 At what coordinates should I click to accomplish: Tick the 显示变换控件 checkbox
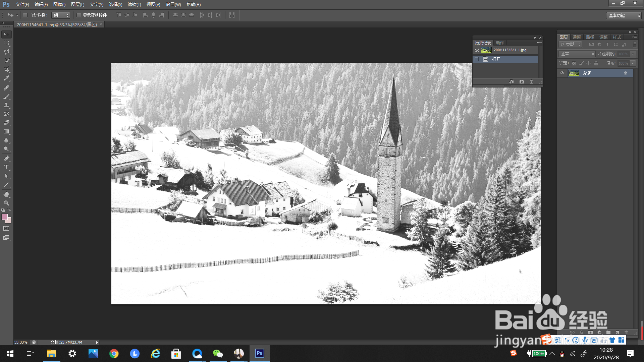point(79,15)
